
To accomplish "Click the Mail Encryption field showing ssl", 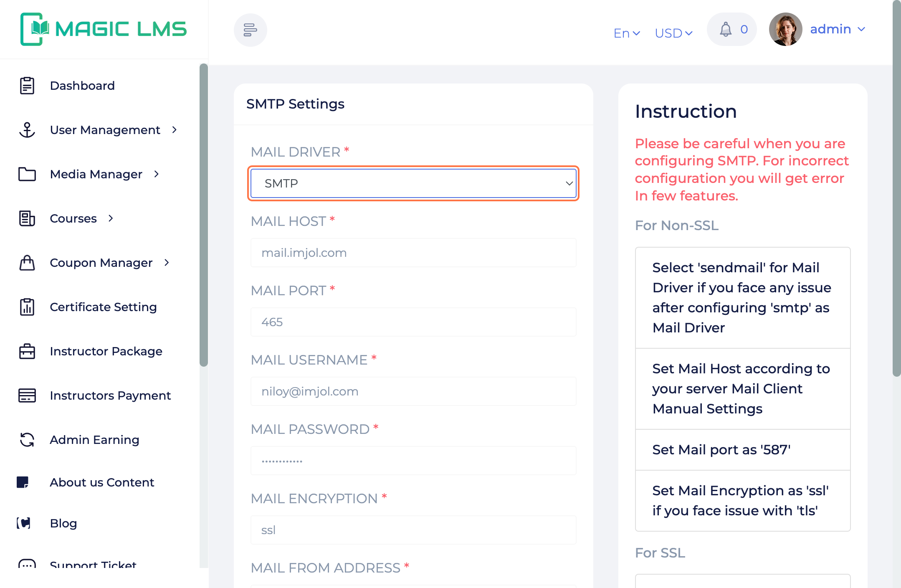I will coord(413,530).
